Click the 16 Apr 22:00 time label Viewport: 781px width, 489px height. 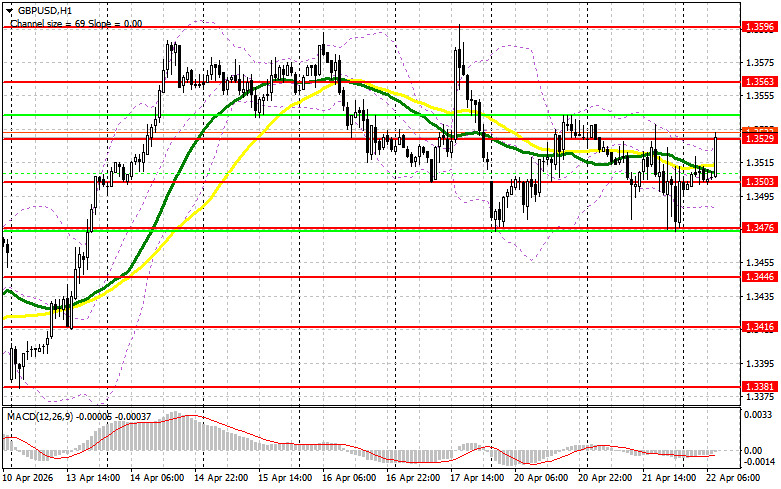tap(413, 478)
